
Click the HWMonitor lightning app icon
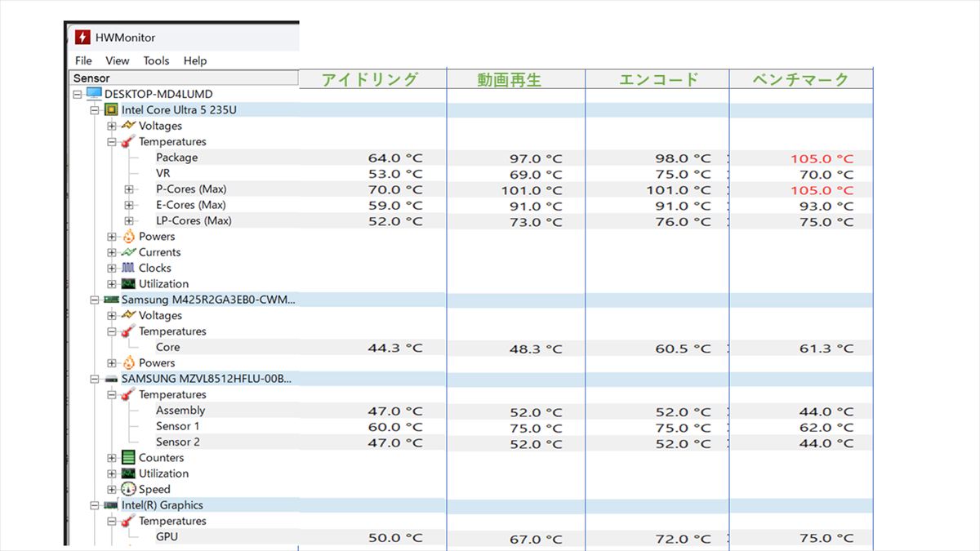click(82, 38)
